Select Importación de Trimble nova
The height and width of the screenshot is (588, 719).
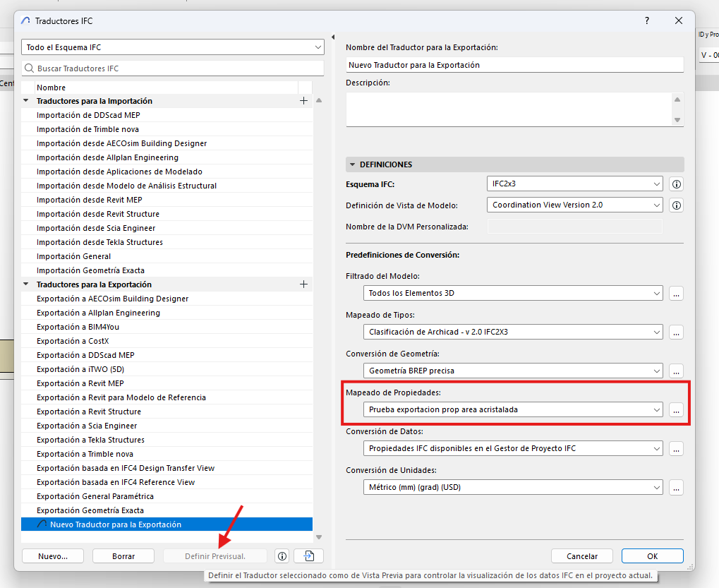(167, 129)
